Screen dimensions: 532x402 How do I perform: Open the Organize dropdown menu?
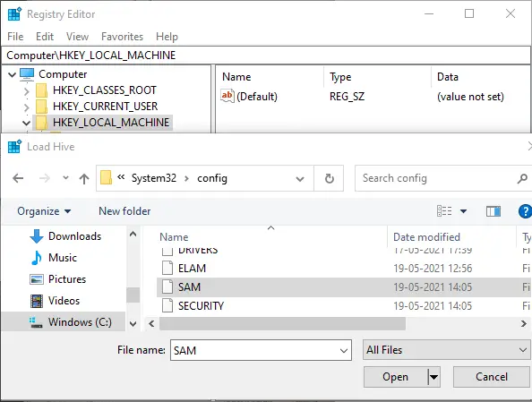44,211
